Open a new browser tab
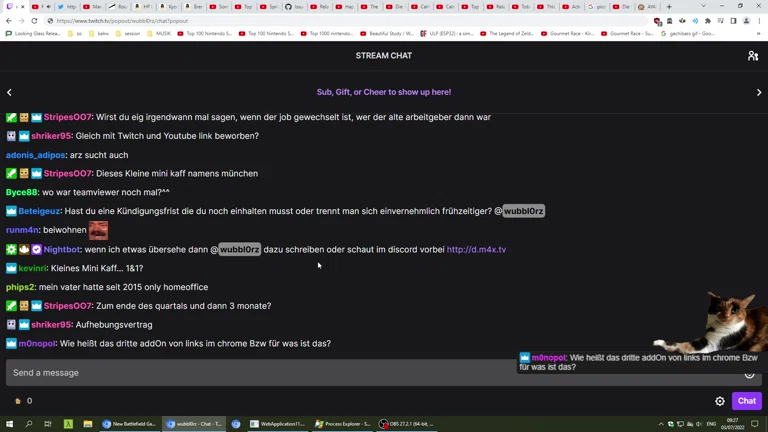This screenshot has width=768, height=432. pos(669,7)
